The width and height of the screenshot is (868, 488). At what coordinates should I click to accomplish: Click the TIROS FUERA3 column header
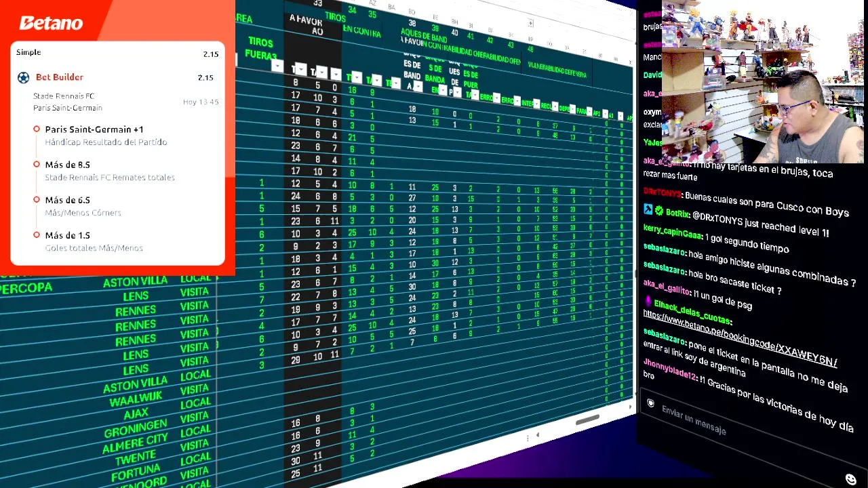[x=261, y=49]
